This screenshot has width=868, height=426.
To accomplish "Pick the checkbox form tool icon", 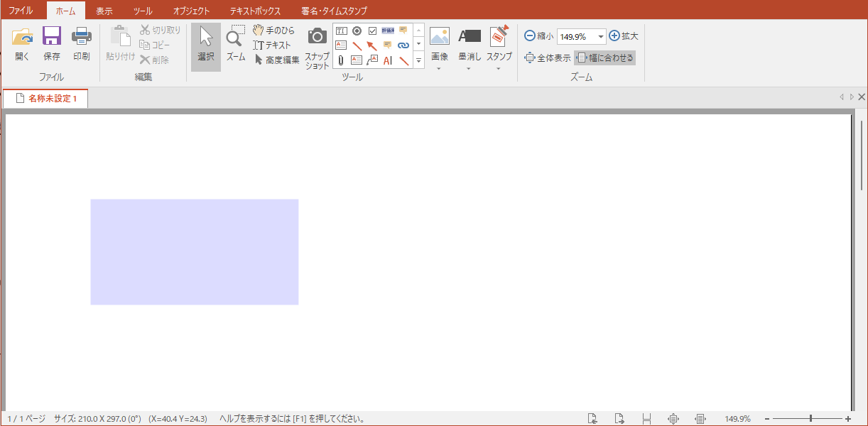I will click(x=372, y=31).
